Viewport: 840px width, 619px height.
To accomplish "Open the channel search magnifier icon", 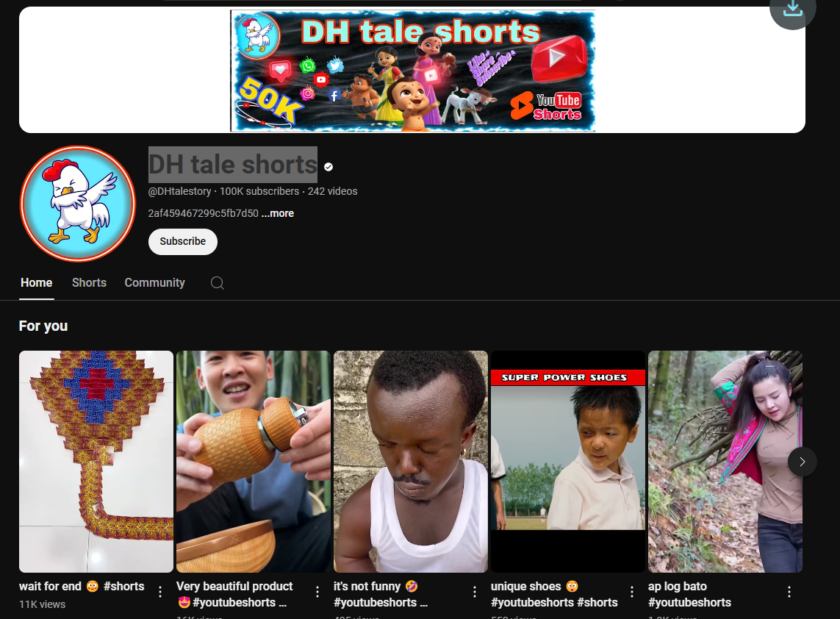I will (217, 283).
